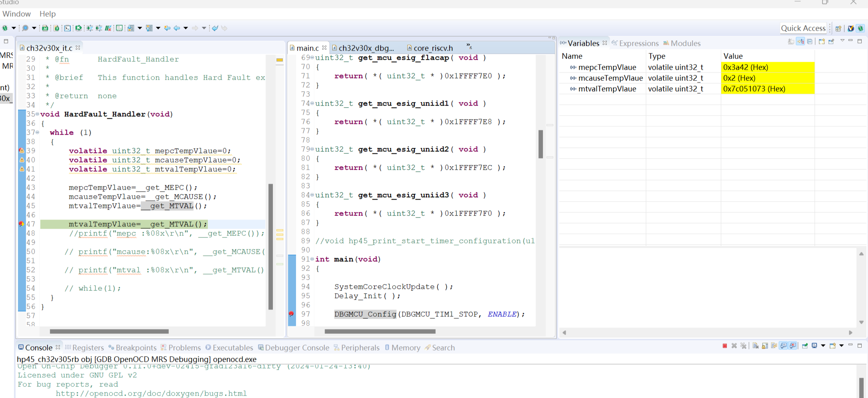The height and width of the screenshot is (398, 868).
Task: Open the Debug launch dropdown arrow
Action: click(14, 28)
